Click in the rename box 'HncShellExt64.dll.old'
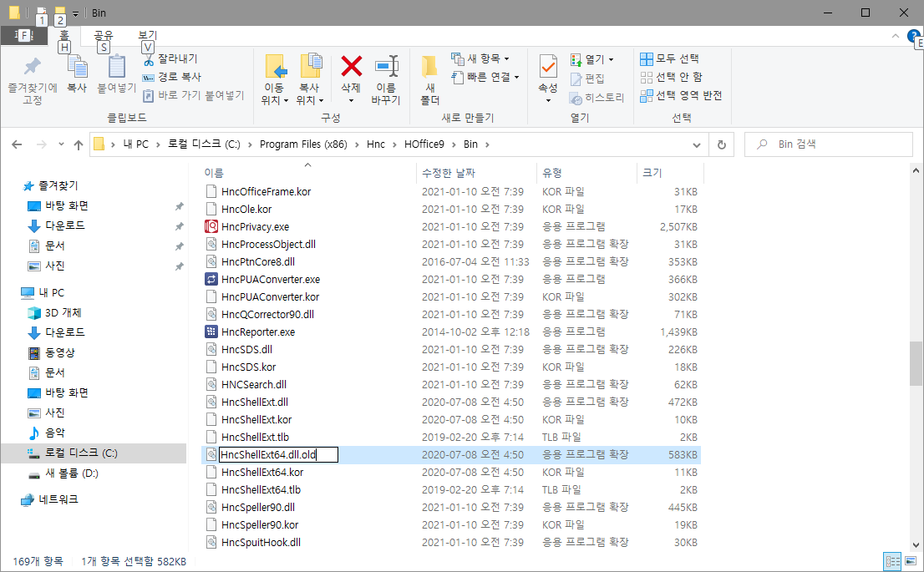 point(278,455)
